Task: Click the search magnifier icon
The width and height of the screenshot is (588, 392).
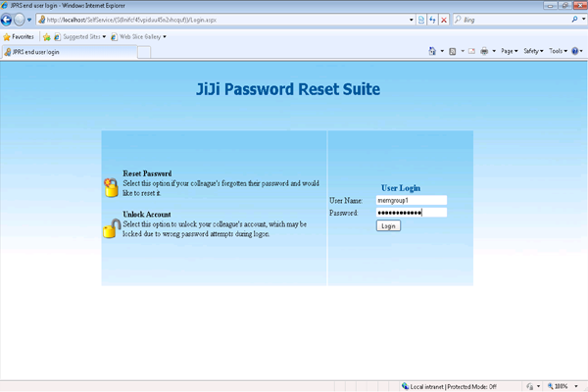Action: tap(574, 20)
